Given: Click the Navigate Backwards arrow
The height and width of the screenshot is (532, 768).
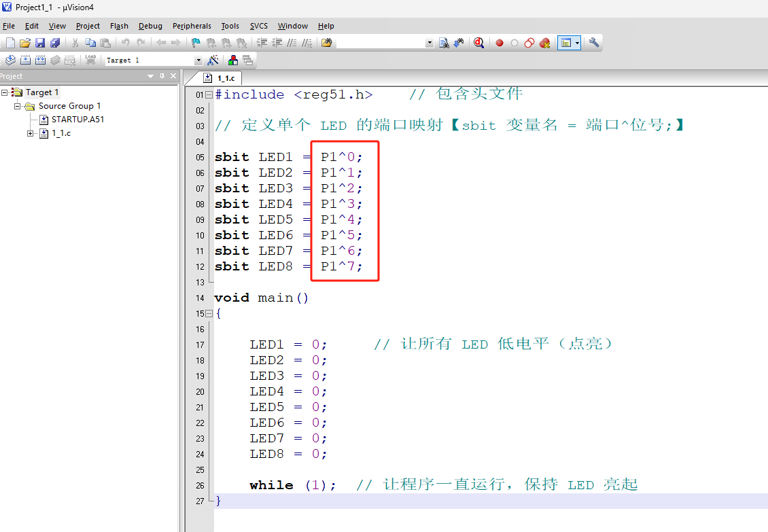Looking at the screenshot, I should coord(160,43).
